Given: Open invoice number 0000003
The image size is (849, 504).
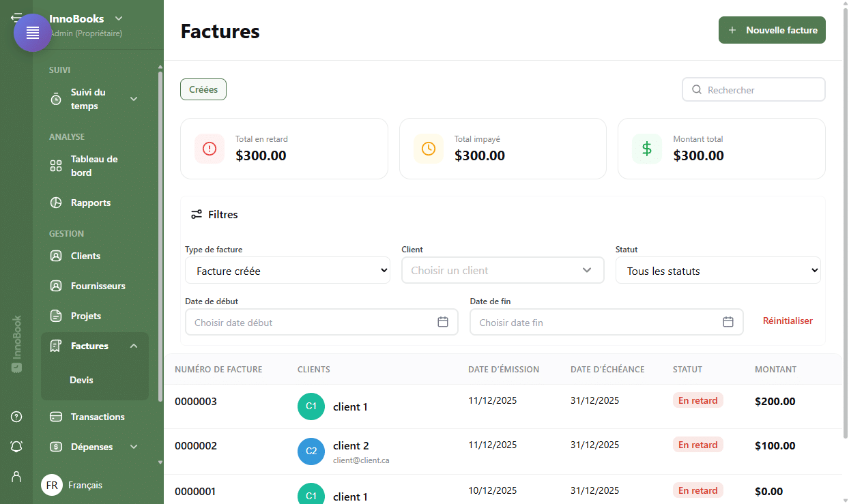Looking at the screenshot, I should pos(196,402).
